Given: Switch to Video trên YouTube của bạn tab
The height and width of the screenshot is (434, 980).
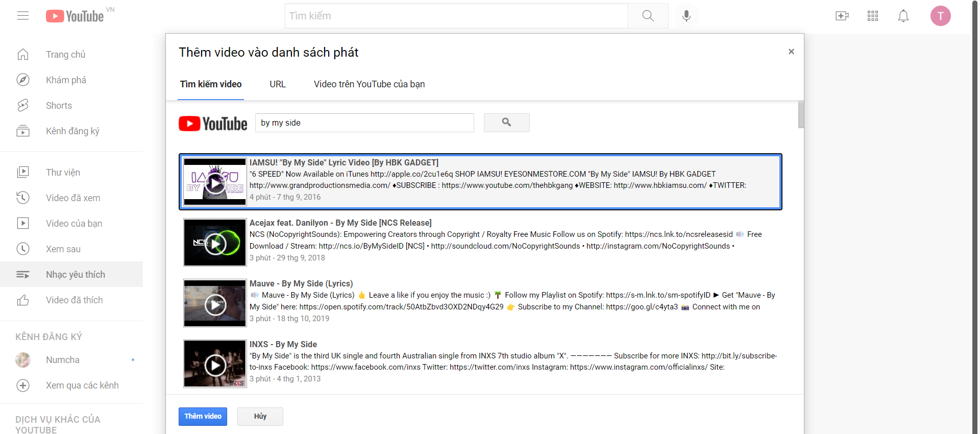Looking at the screenshot, I should (369, 84).
